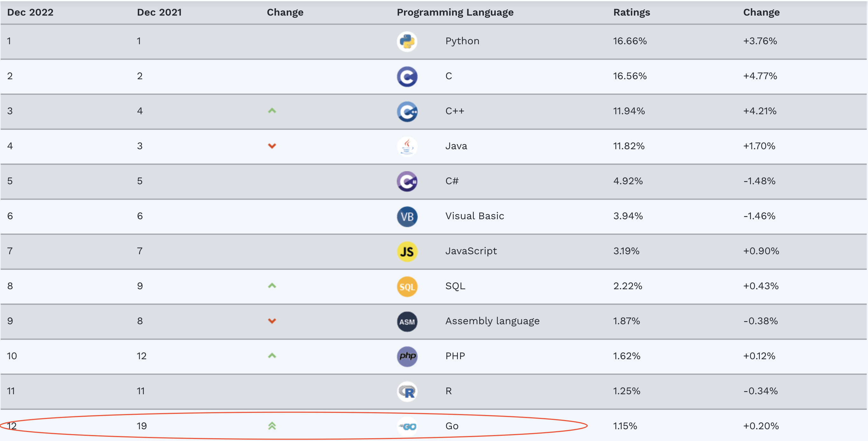868x441 pixels.
Task: Click the C# logo icon
Action: 407,182
